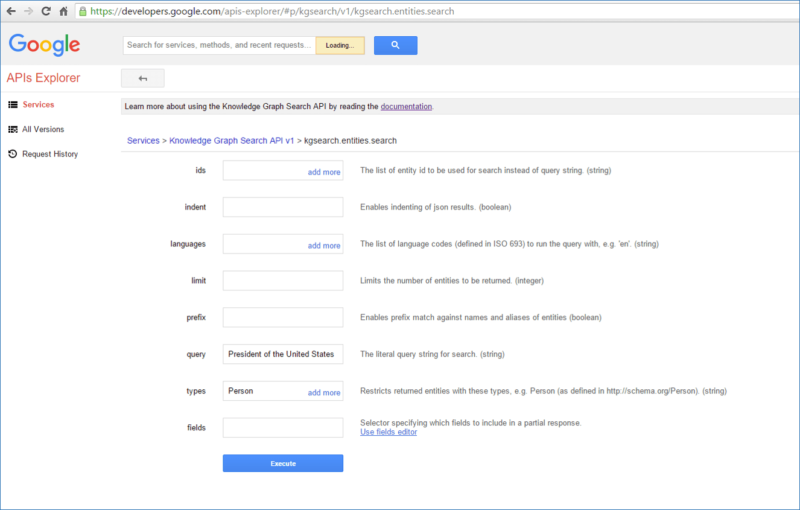Click the back arrow button under search
The image size is (800, 510).
pos(143,78)
